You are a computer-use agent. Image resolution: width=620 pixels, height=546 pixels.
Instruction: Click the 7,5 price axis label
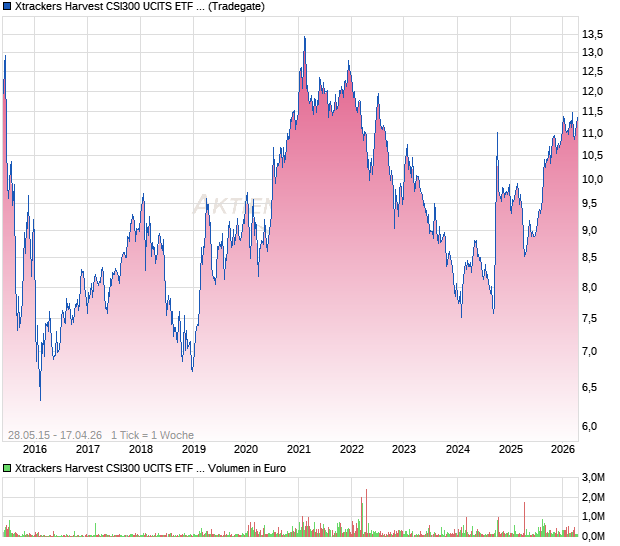click(589, 319)
